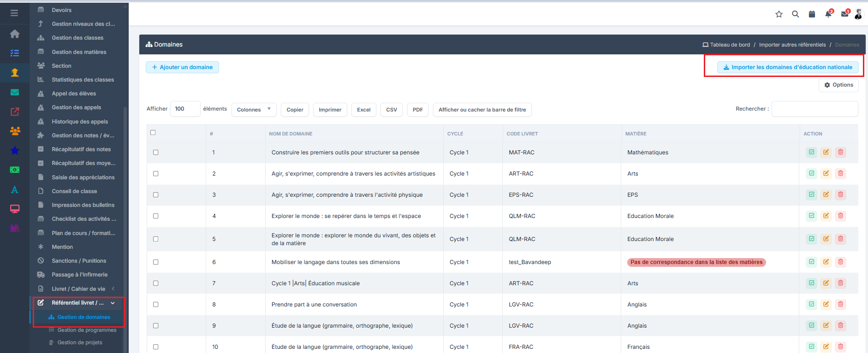
Task: Click the favorites star icon in header
Action: 779,14
